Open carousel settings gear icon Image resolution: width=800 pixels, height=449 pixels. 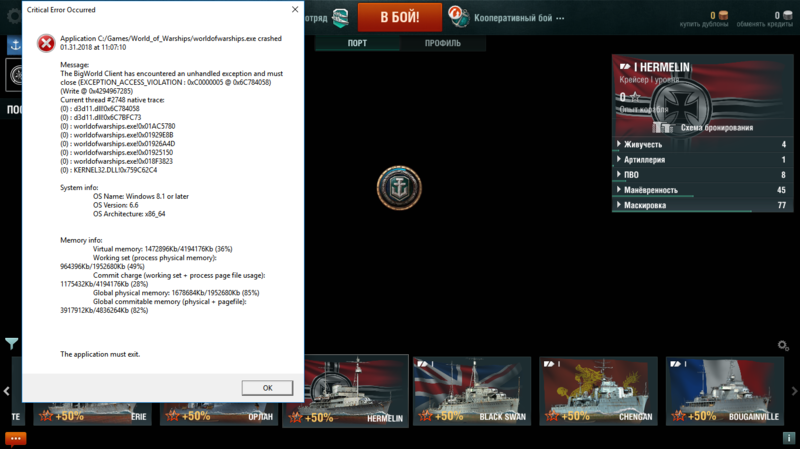[x=783, y=346]
